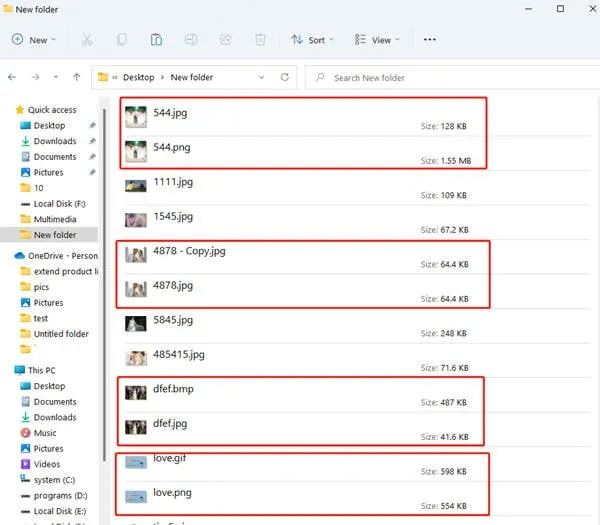Image resolution: width=600 pixels, height=525 pixels.
Task: Click the Paste clipboard icon
Action: pos(156,39)
